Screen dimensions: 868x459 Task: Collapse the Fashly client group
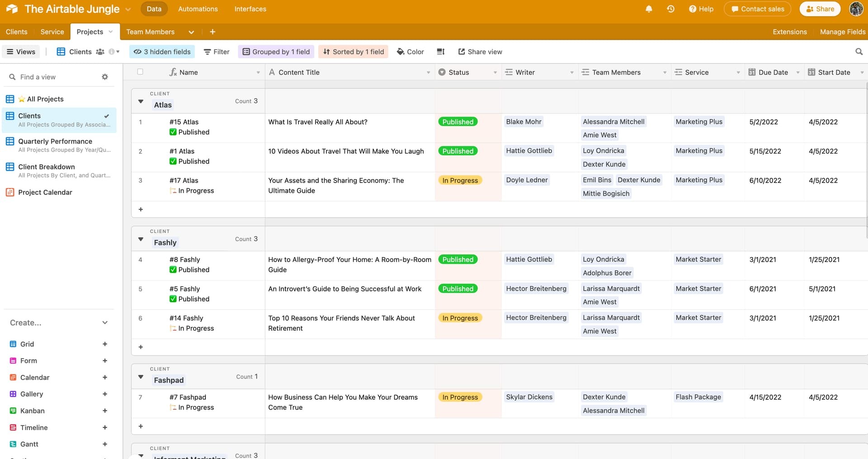(x=141, y=239)
